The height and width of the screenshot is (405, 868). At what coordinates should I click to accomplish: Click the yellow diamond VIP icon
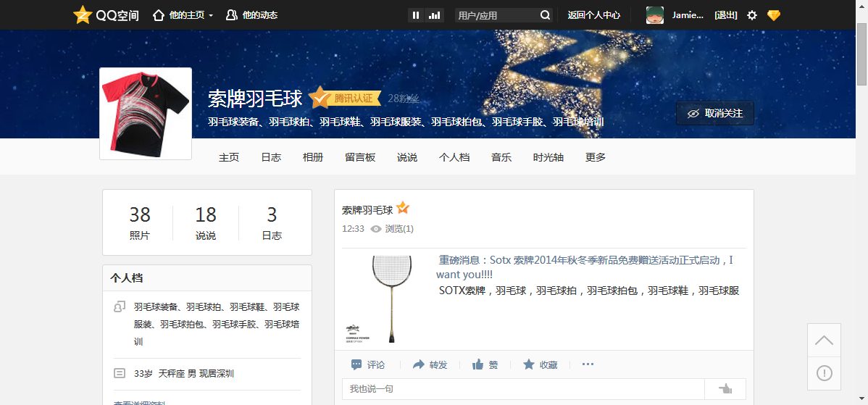(773, 15)
